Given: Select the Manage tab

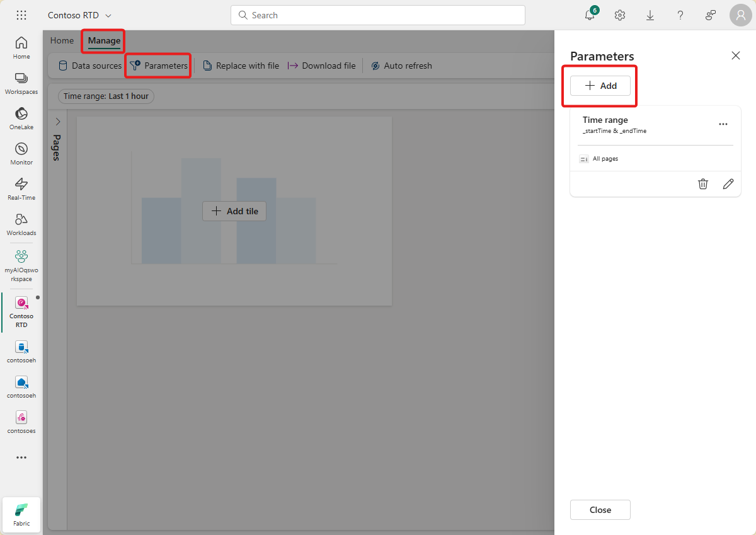Looking at the screenshot, I should (x=103, y=40).
